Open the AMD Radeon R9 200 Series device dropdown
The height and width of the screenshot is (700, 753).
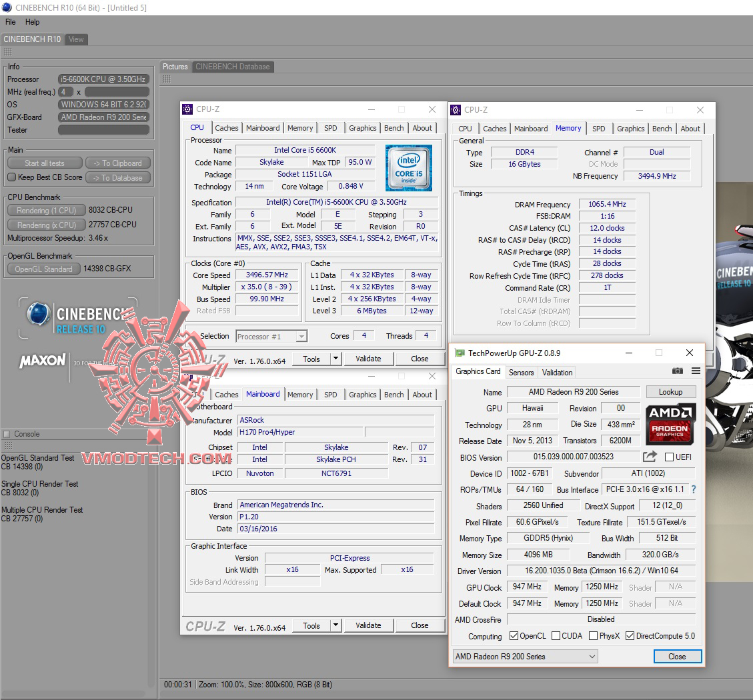click(526, 656)
